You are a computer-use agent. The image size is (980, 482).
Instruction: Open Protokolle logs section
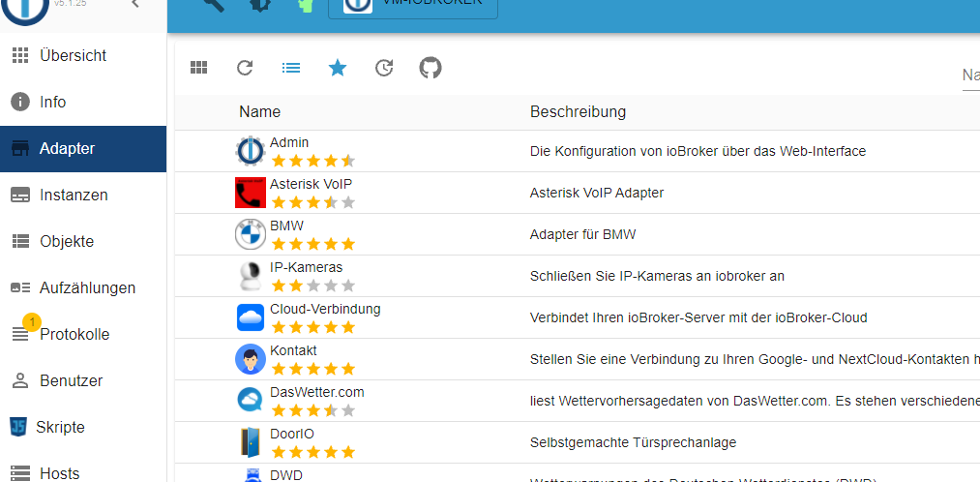pyautogui.click(x=83, y=335)
